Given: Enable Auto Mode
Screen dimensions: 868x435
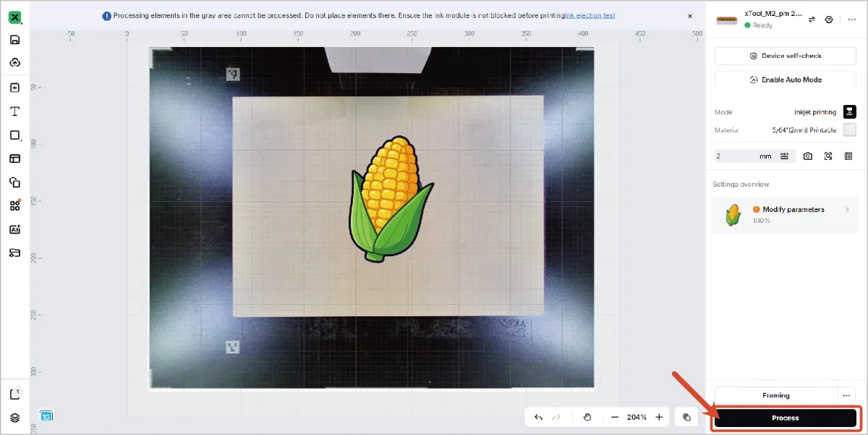Looking at the screenshot, I should coord(786,80).
